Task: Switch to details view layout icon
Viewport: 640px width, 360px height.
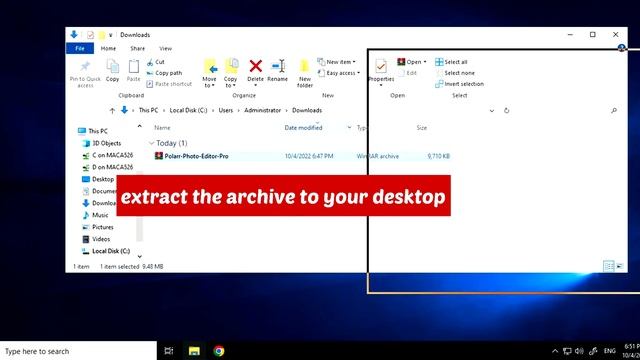Action: tap(609, 267)
